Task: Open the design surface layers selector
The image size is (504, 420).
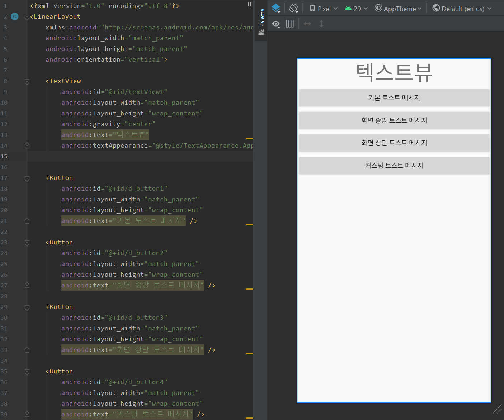Action: point(276,8)
